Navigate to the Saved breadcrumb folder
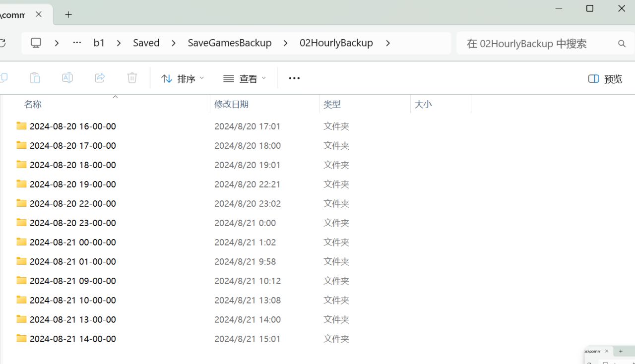Screen dimensions: 635x364 click(146, 43)
